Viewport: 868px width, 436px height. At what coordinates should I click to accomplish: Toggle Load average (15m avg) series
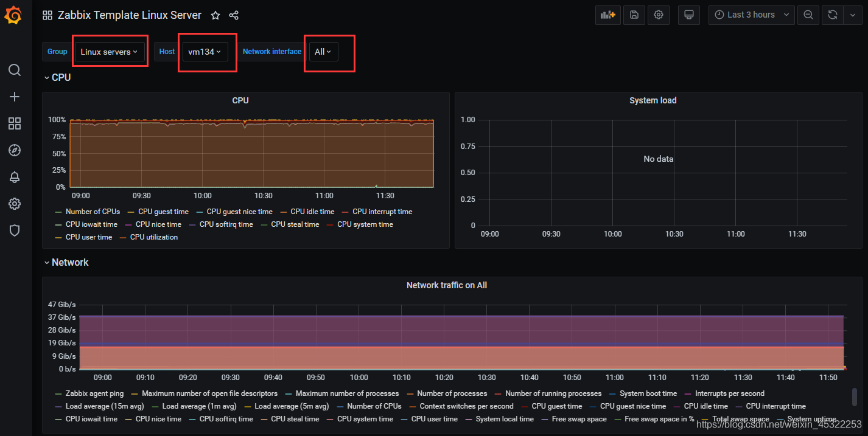(x=105, y=406)
